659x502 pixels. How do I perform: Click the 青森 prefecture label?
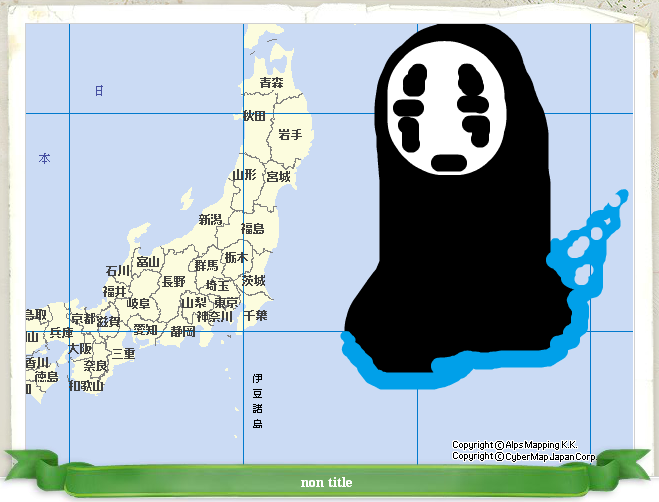(272, 83)
